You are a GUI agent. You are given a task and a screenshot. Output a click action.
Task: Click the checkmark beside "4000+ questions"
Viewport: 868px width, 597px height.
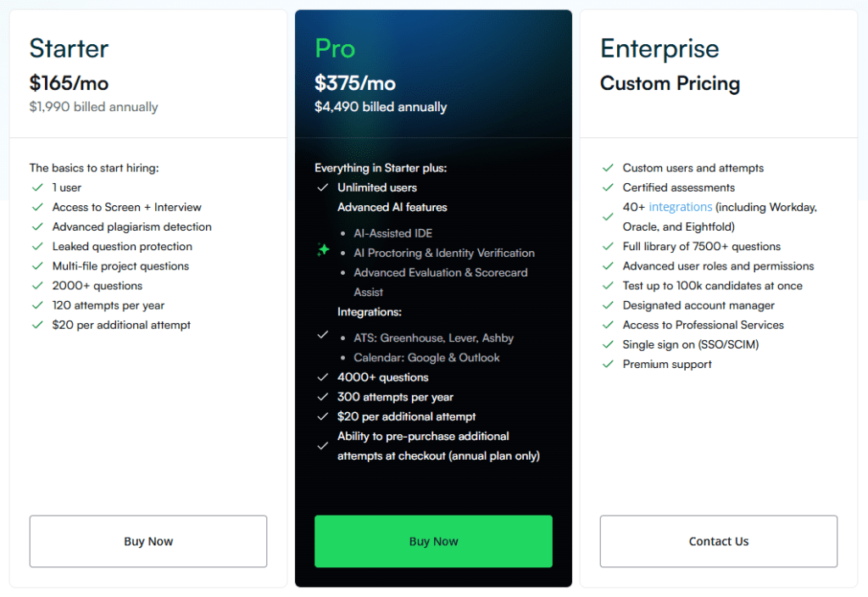tap(323, 377)
